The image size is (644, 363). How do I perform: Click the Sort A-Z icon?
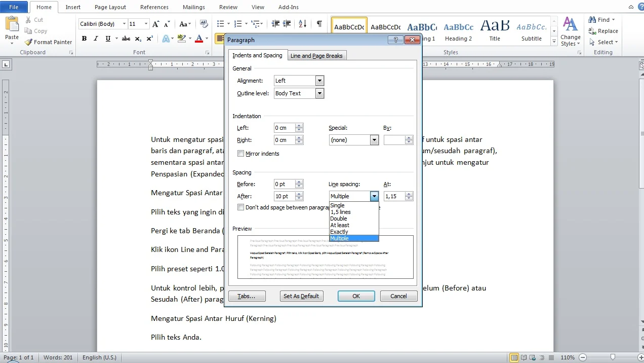click(x=303, y=24)
